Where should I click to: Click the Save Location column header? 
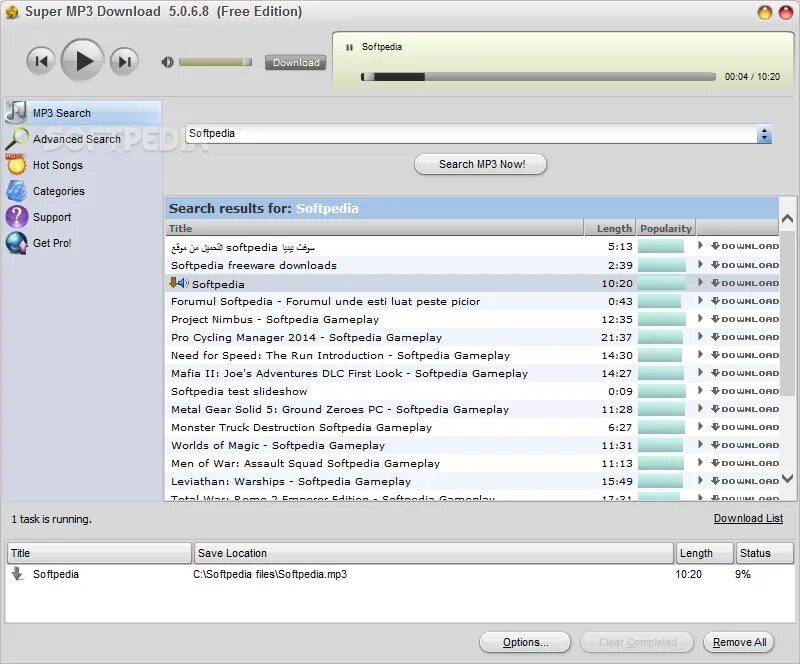(x=434, y=553)
